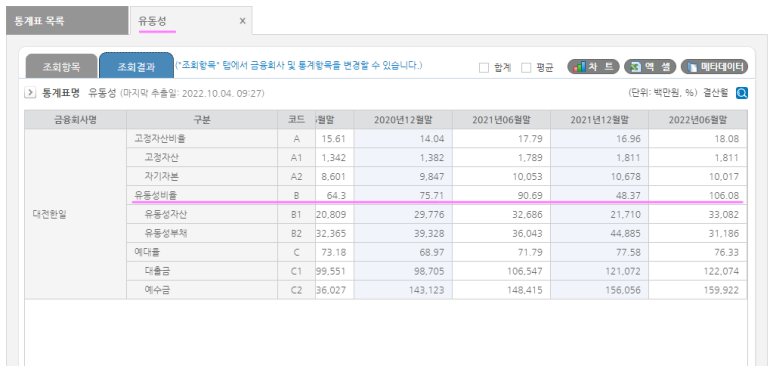This screenshot has height=366, width=773.
Task: Click the value 106.08
Action: [724, 195]
